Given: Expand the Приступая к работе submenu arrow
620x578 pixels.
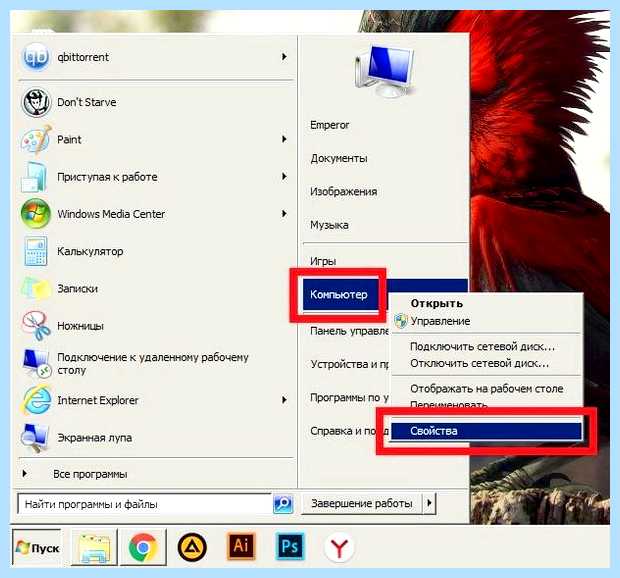Looking at the screenshot, I should [284, 176].
